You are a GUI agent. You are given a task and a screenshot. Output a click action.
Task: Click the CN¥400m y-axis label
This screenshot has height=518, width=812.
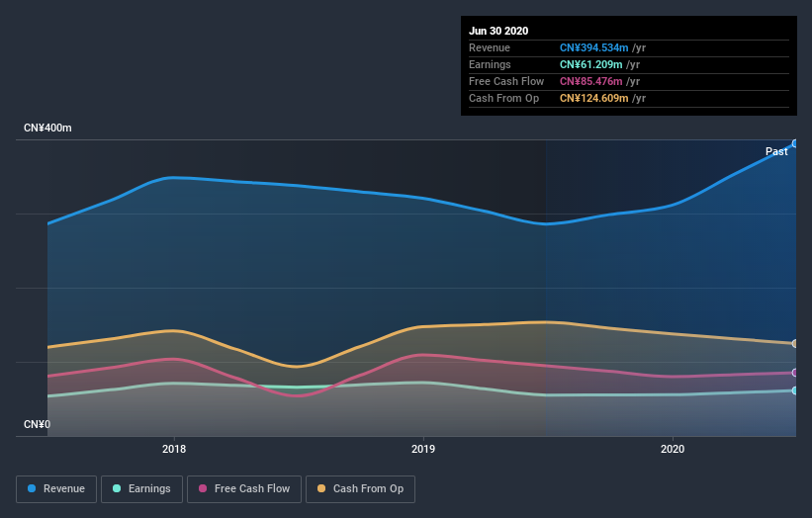tap(47, 128)
